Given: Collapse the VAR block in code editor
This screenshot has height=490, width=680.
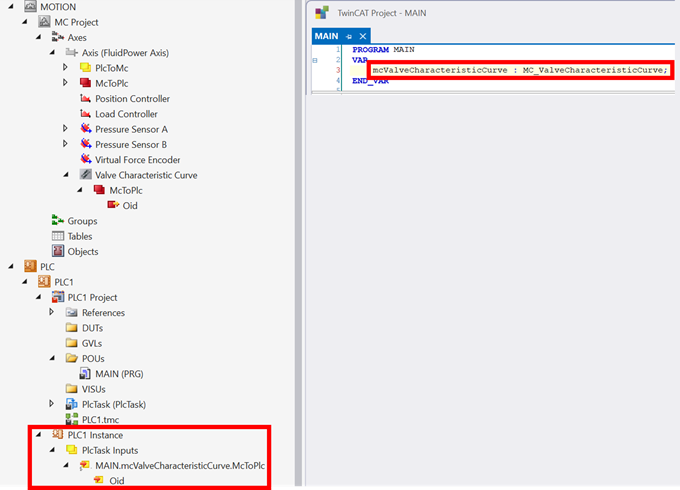Looking at the screenshot, I should coord(315,61).
